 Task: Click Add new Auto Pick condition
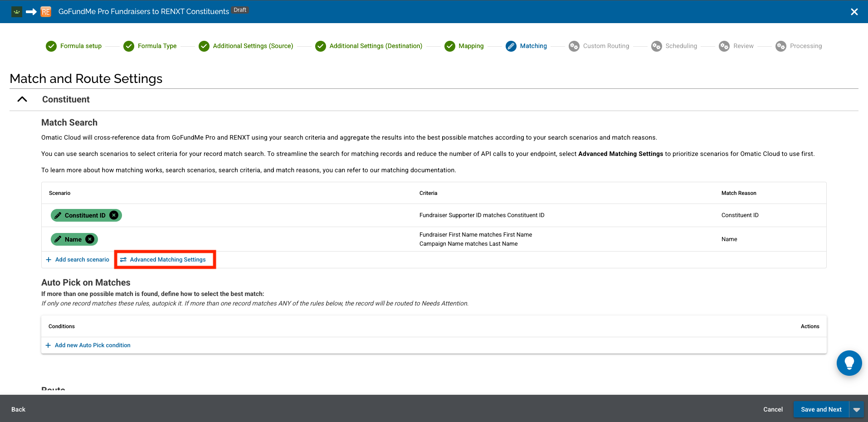coord(88,345)
